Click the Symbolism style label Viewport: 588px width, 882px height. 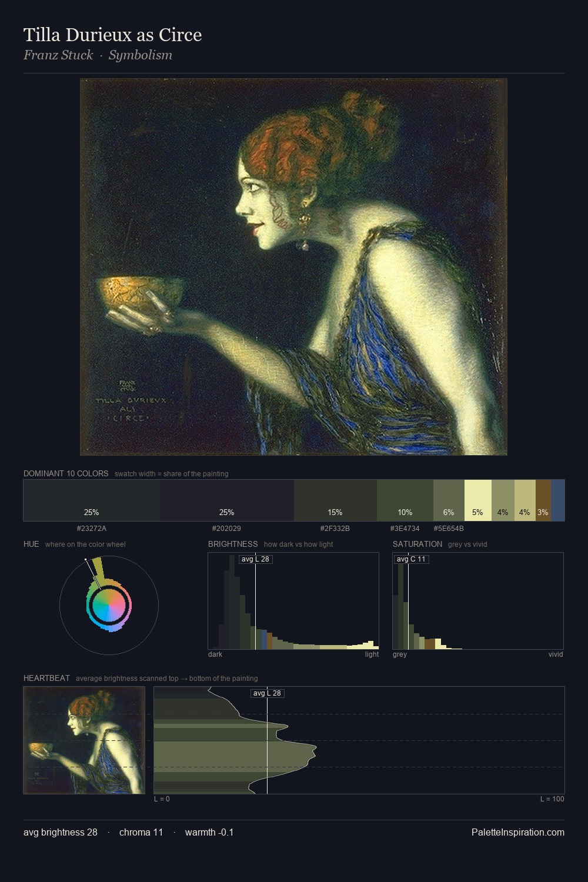[x=141, y=55]
